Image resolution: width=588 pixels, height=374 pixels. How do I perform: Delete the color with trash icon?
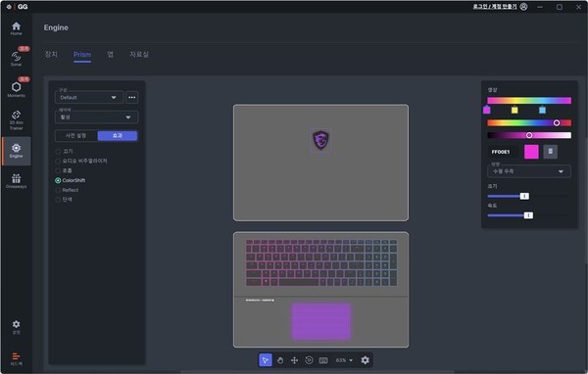[x=550, y=152]
